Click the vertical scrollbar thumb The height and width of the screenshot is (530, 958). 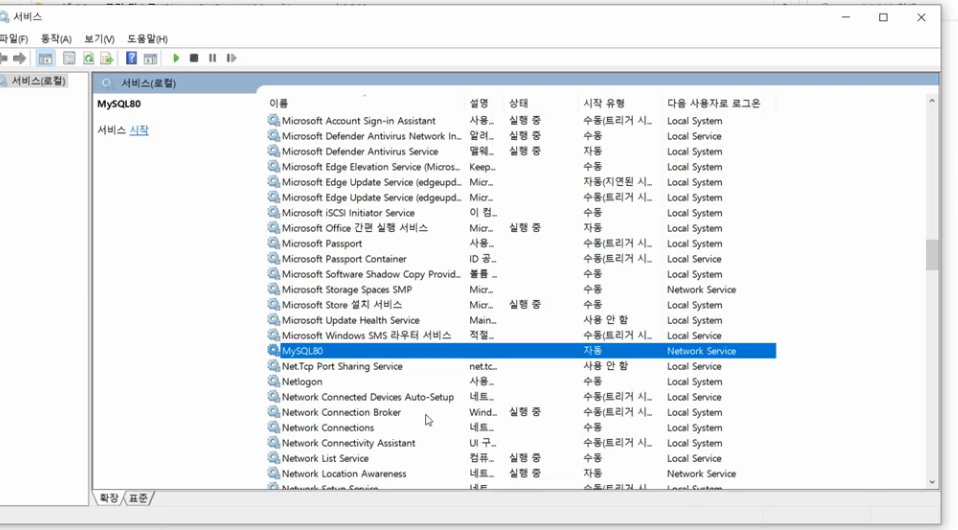click(932, 254)
